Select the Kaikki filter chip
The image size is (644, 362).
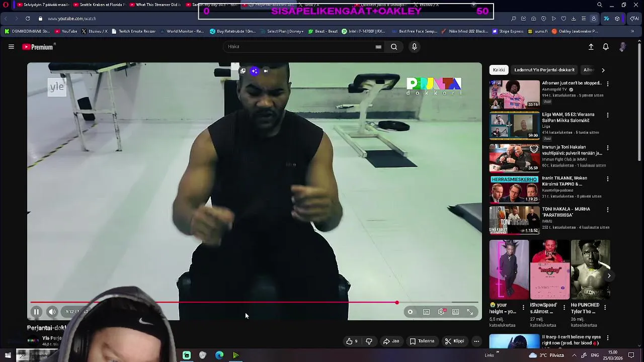499,70
